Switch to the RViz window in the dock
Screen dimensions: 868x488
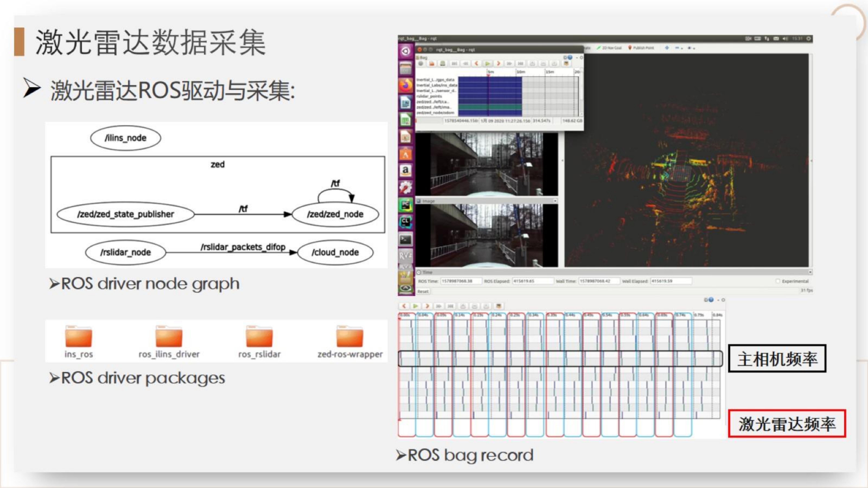click(406, 256)
